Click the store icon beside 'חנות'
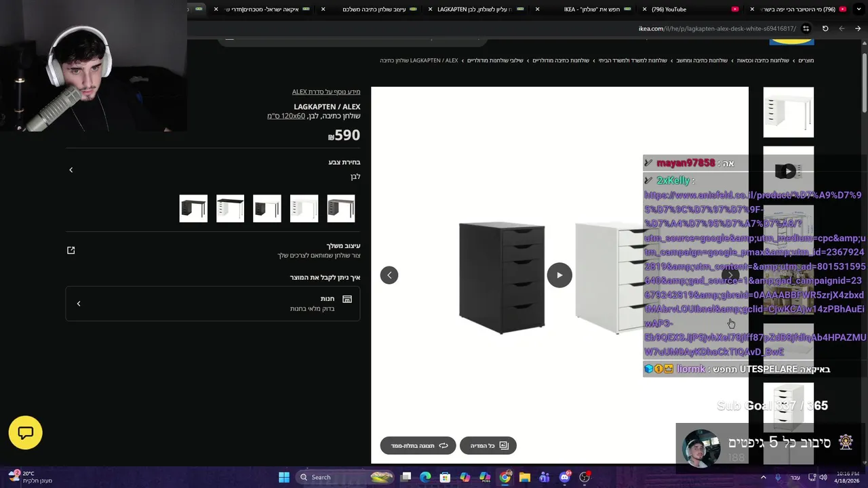Image resolution: width=868 pixels, height=488 pixels. pos(347,299)
